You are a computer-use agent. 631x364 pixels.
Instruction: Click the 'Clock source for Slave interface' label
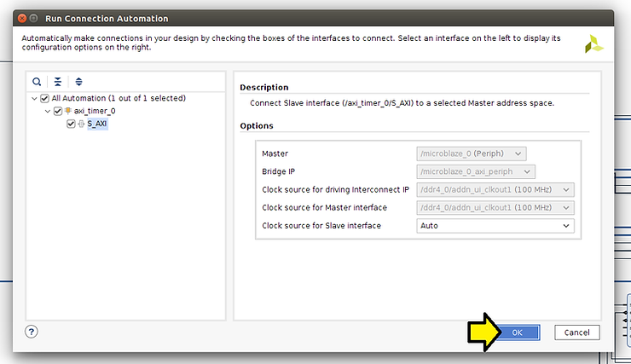[x=321, y=226]
